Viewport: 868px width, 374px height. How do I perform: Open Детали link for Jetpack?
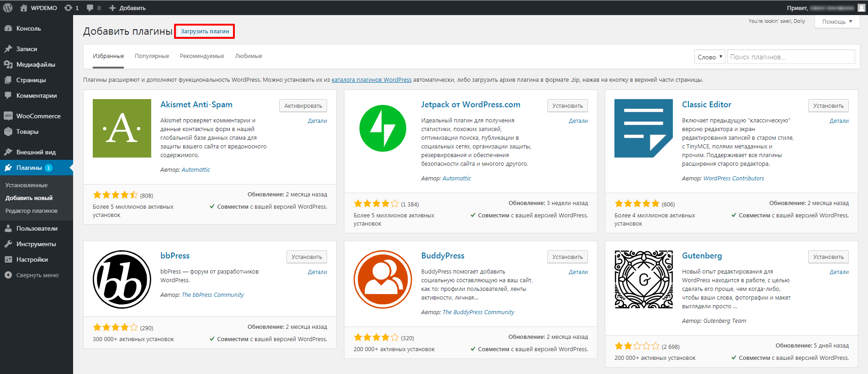(x=578, y=121)
